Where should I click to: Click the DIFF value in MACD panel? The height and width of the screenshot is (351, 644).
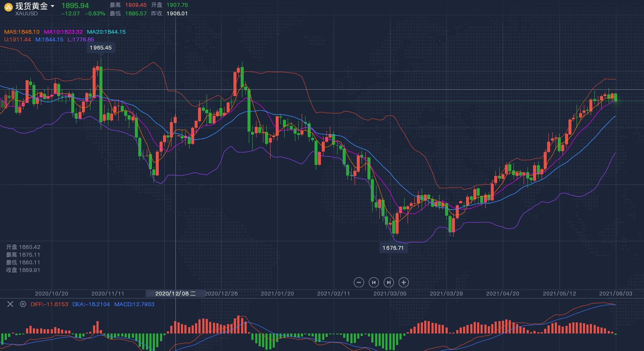pyautogui.click(x=49, y=304)
